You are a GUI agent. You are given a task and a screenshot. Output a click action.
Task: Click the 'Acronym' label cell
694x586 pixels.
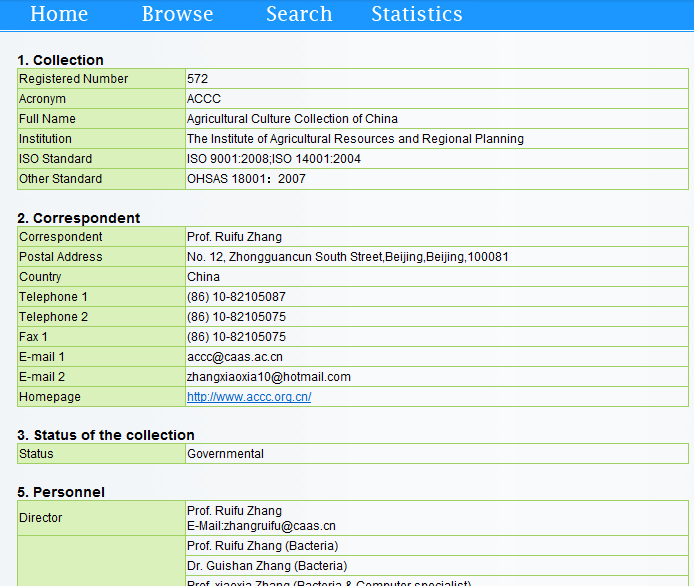point(101,99)
